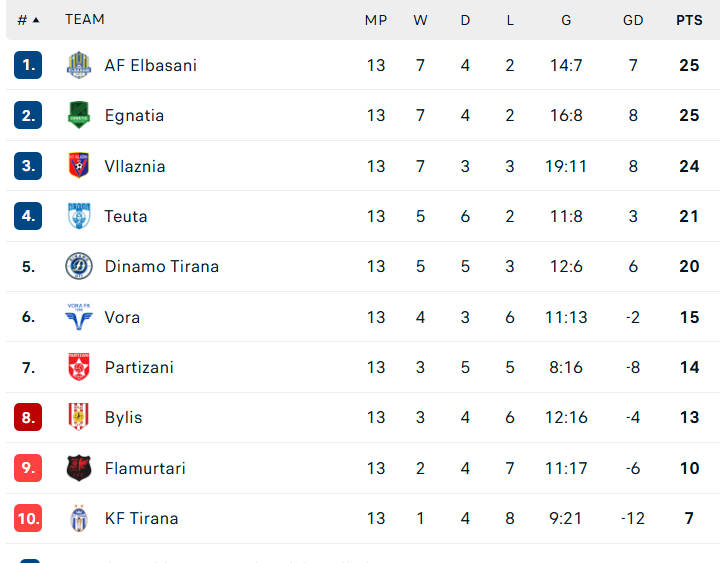Click the Vora club logo
The image size is (720, 563).
[x=78, y=317]
